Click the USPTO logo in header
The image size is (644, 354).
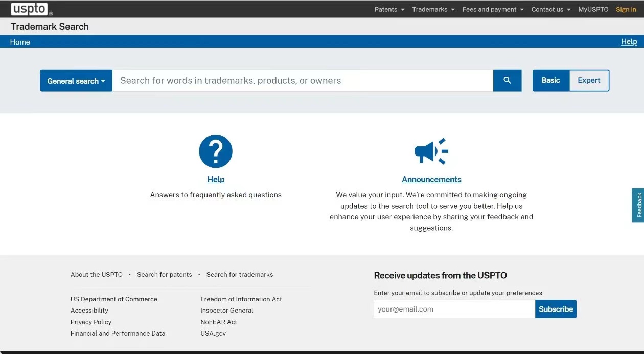point(31,9)
